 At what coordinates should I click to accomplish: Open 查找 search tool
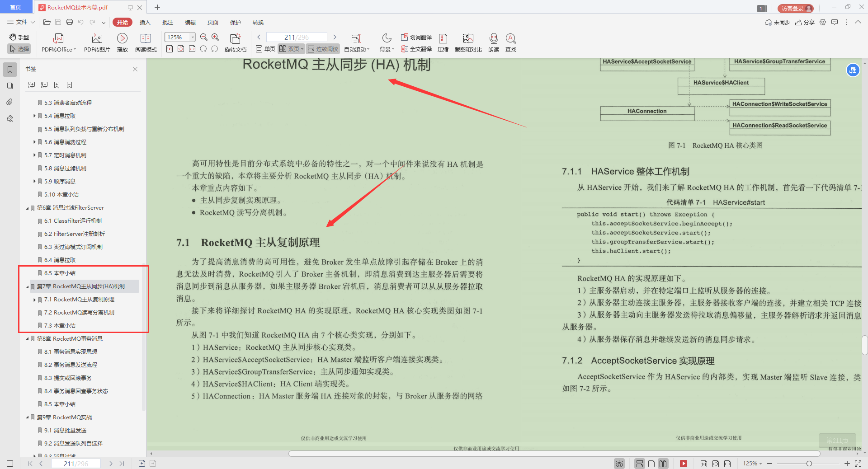pos(511,43)
